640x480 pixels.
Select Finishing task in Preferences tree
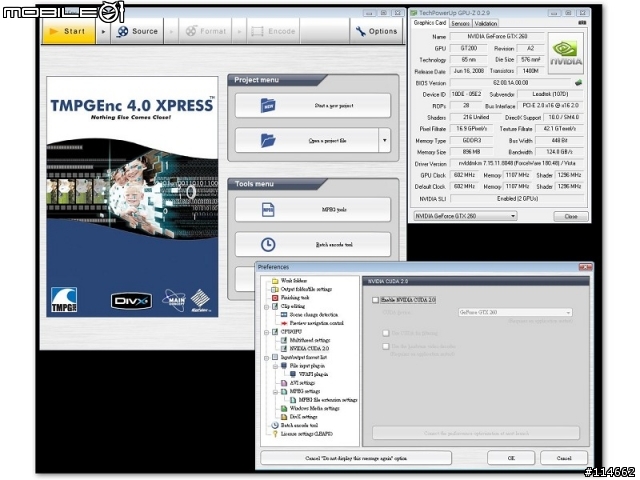tap(295, 298)
